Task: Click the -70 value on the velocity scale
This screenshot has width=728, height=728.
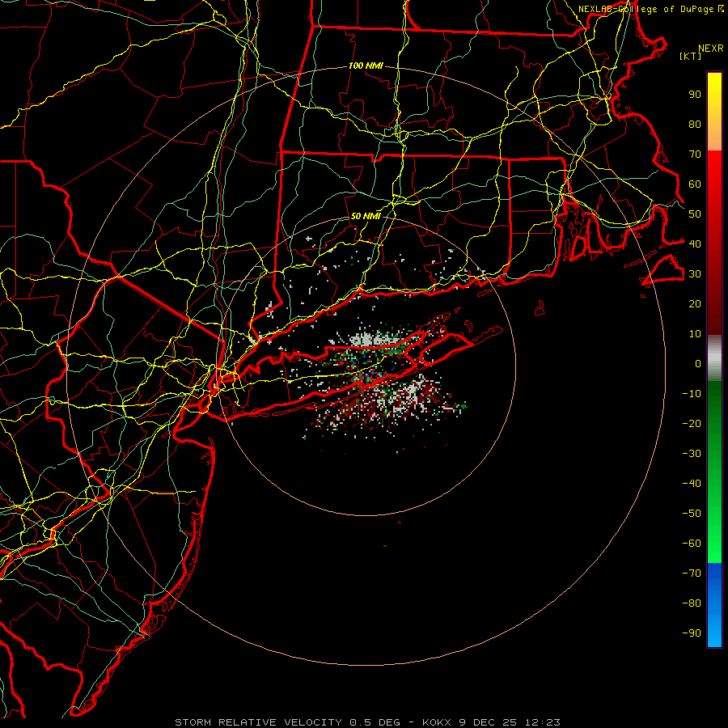Action: tap(692, 574)
